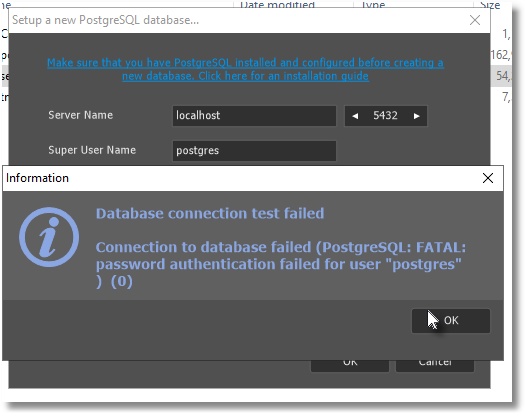This screenshot has width=526, height=416.
Task: Dismiss the Information dialog with its OK button
Action: 451,321
